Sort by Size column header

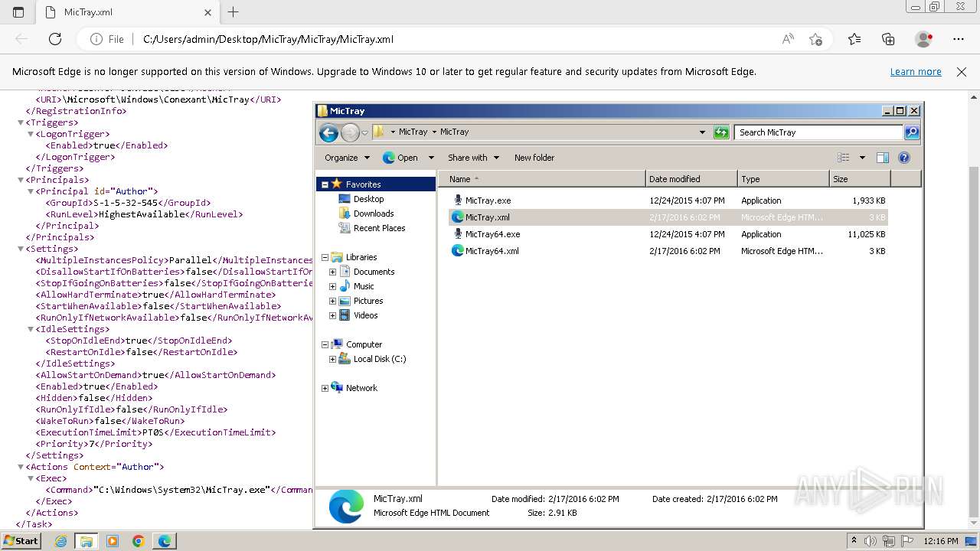(x=860, y=179)
